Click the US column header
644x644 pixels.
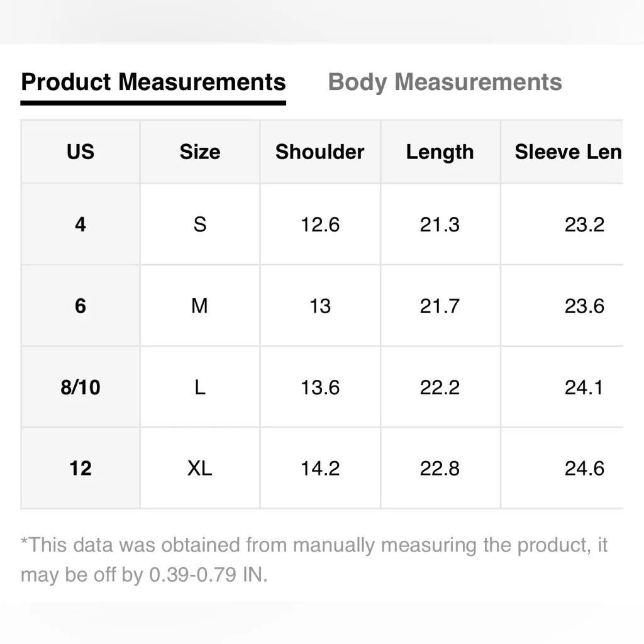[x=80, y=152]
